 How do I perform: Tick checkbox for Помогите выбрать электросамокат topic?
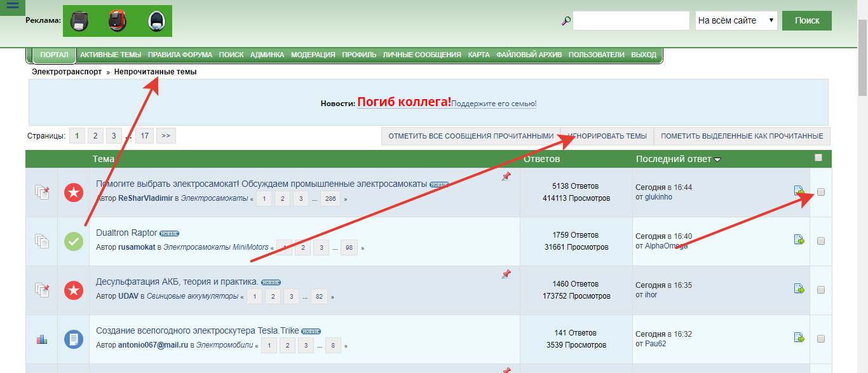(x=821, y=192)
